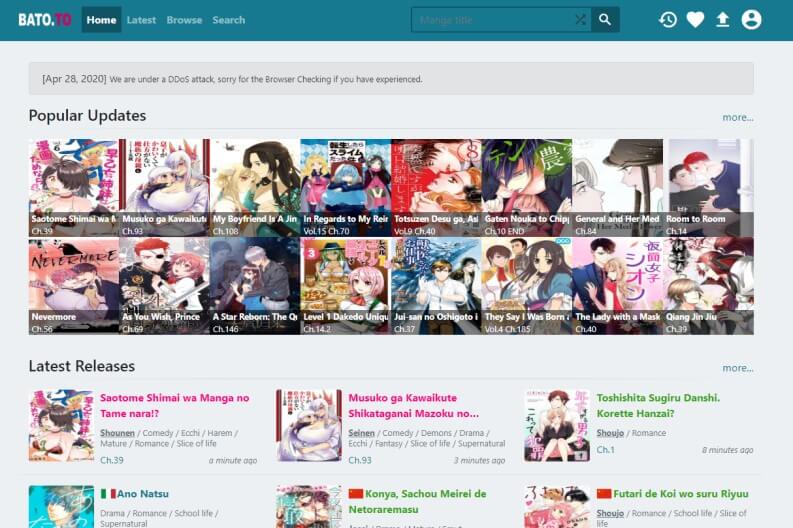
Task: Click more link beside Latest Releases
Action: click(738, 368)
